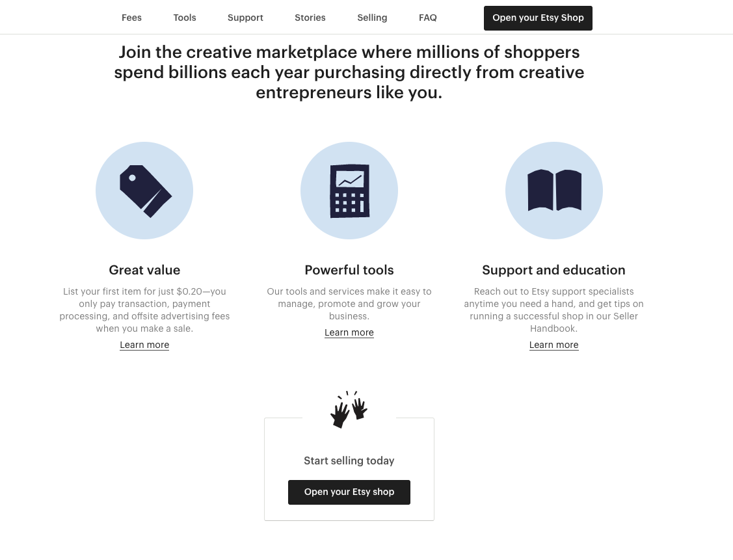Follow Learn more under Support and education

tap(554, 345)
